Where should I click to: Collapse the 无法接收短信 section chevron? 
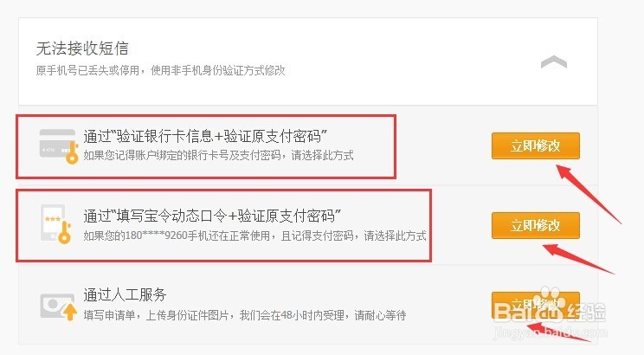[554, 62]
